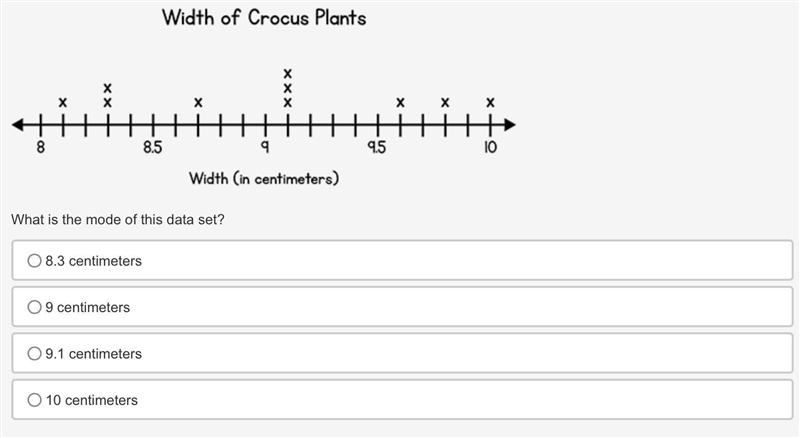This screenshot has height=438, width=800.
Task: Click the 8.5 label on the number line
Action: [x=153, y=148]
